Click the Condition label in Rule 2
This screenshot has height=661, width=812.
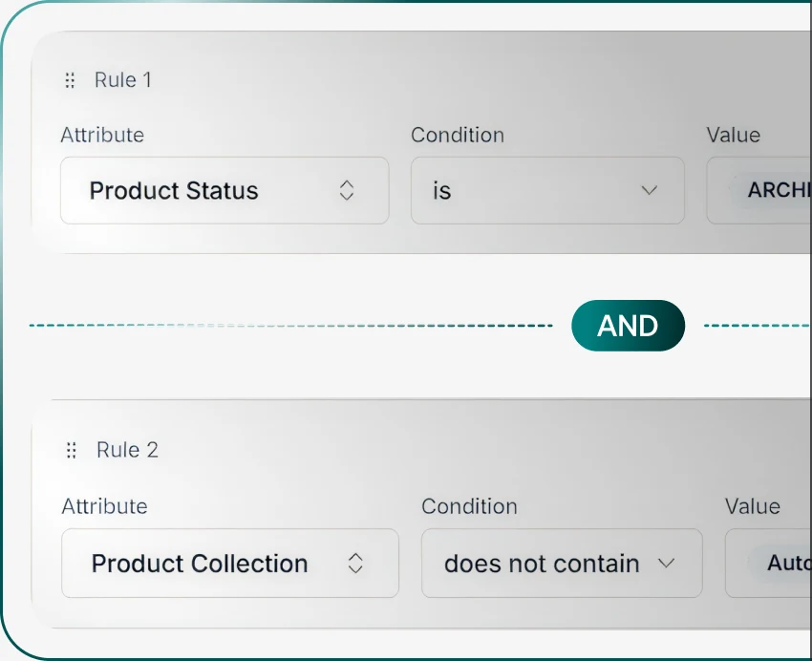(x=469, y=506)
